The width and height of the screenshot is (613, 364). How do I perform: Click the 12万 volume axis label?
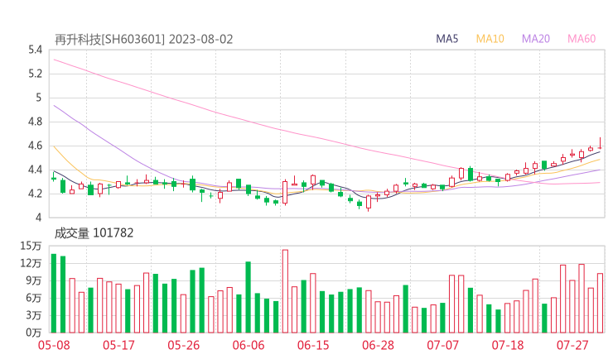pos(31,263)
